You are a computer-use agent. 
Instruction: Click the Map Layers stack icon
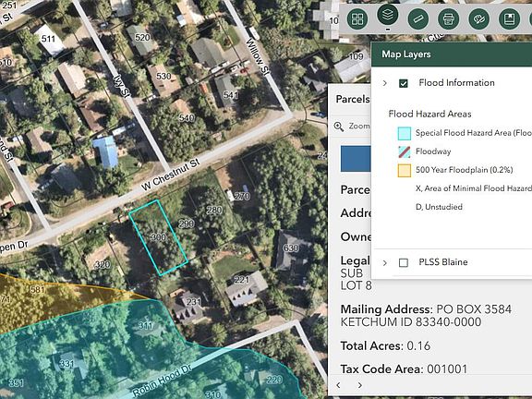coord(388,15)
